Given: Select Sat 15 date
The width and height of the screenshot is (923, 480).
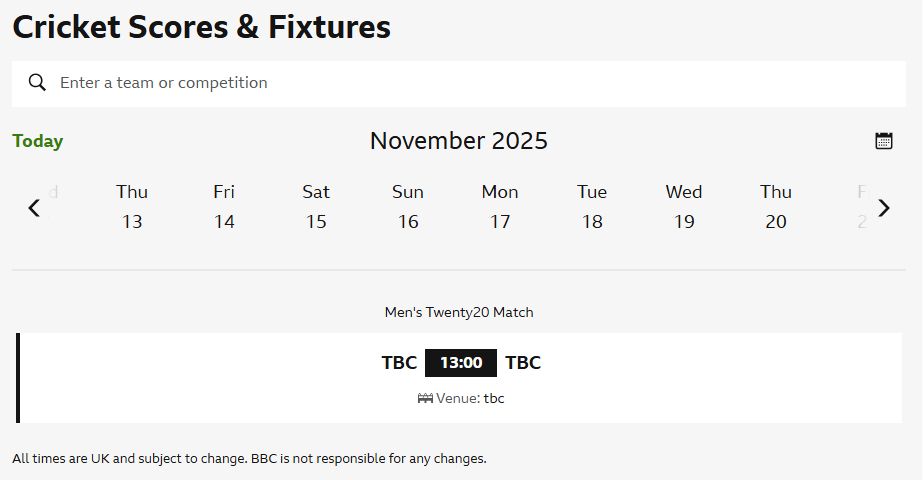Looking at the screenshot, I should point(316,207).
